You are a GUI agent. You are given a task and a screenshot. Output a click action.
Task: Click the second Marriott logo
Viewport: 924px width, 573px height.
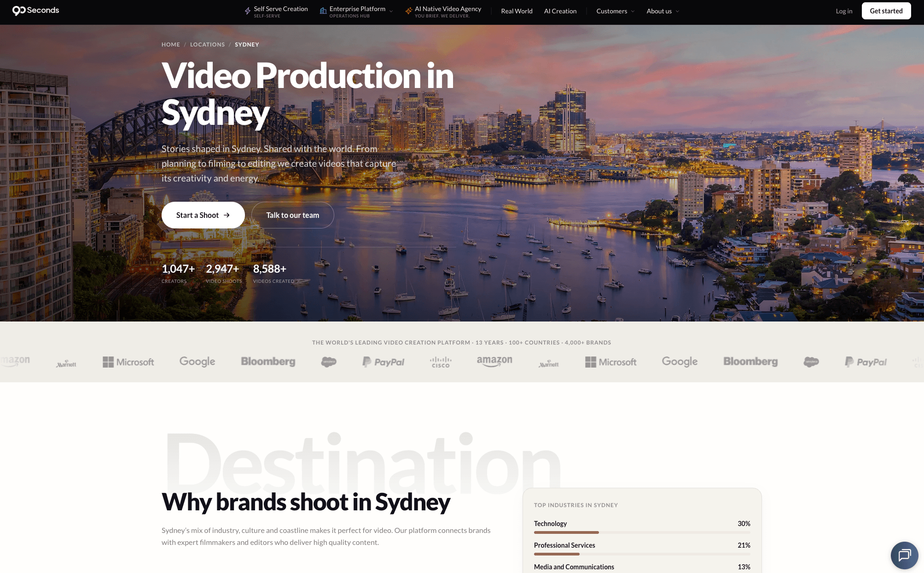[548, 364]
